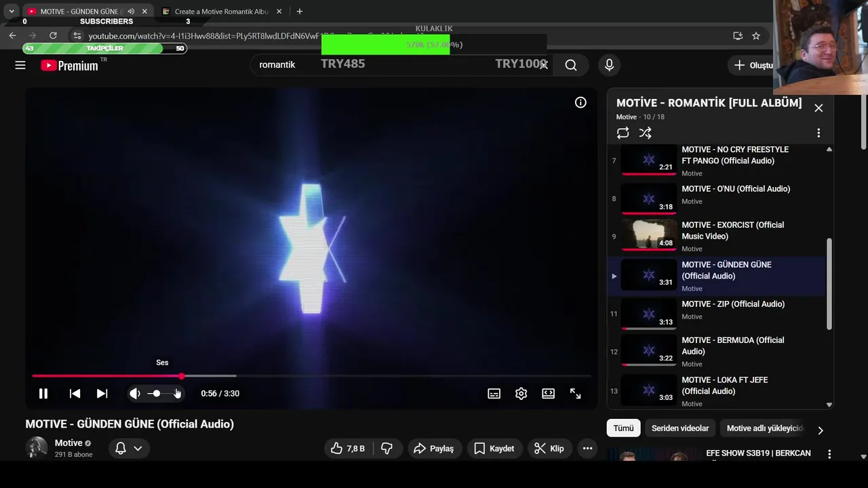Open the Motive link in the playlist header
868x488 pixels.
(626, 117)
